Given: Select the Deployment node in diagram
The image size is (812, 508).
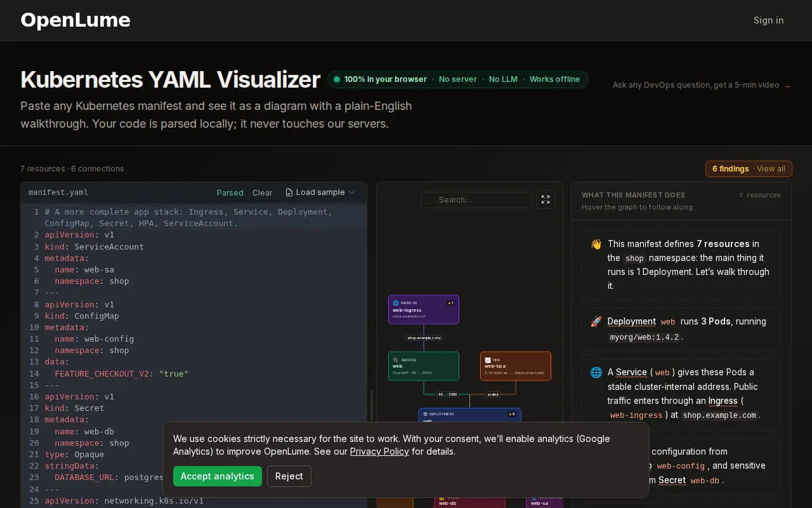Looking at the screenshot, I should coord(469,415).
